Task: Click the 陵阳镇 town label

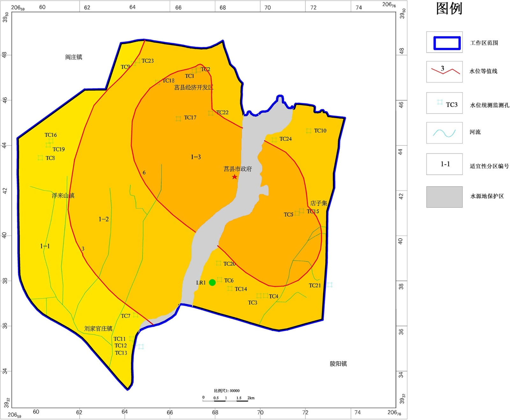Action: [x=338, y=364]
